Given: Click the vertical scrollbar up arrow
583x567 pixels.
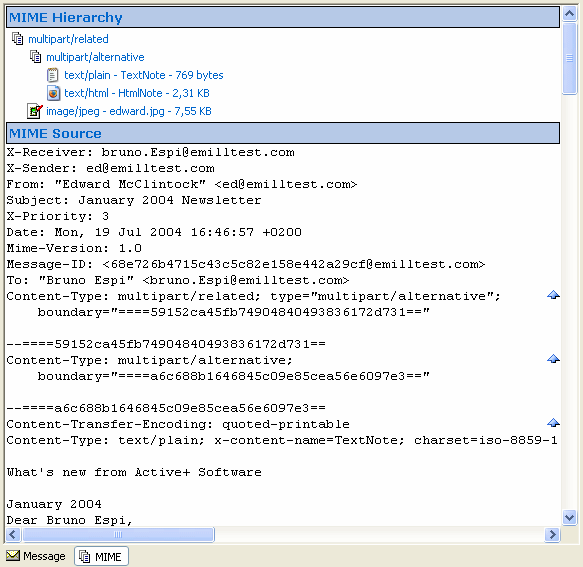Looking at the screenshot, I should pos(569,14).
